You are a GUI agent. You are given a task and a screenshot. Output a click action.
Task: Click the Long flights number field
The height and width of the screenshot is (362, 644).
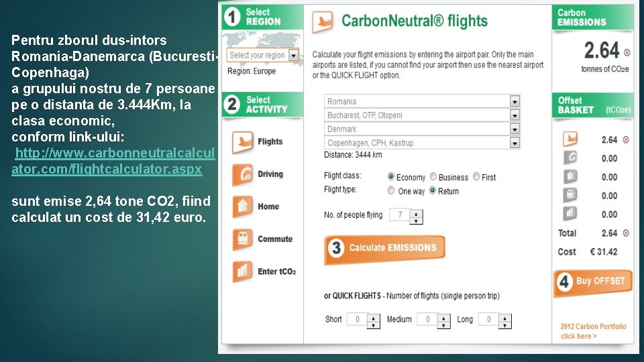pos(489,319)
